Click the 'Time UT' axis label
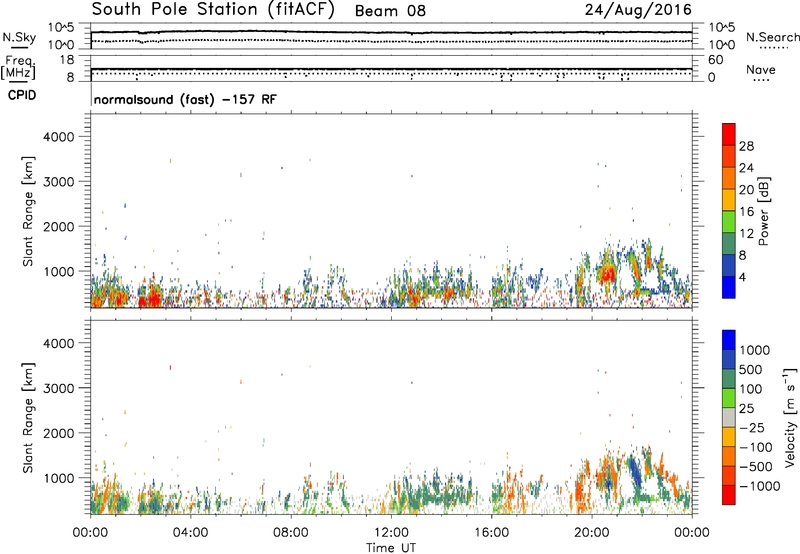800x554 pixels. pyautogui.click(x=391, y=548)
